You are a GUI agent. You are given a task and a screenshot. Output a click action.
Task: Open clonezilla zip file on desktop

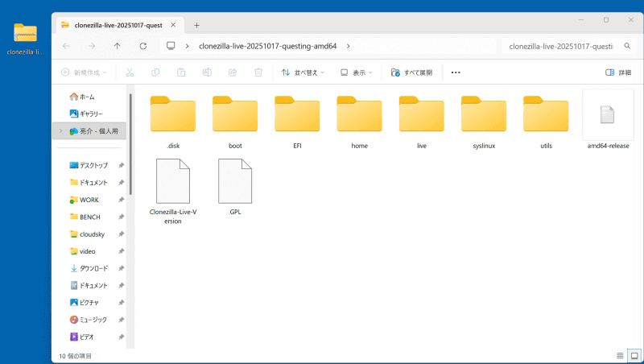[x=25, y=39]
